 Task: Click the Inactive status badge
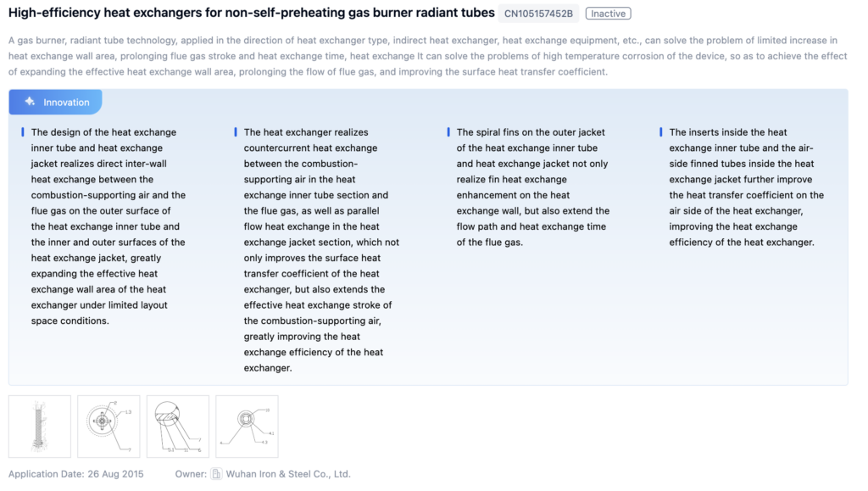tap(608, 14)
